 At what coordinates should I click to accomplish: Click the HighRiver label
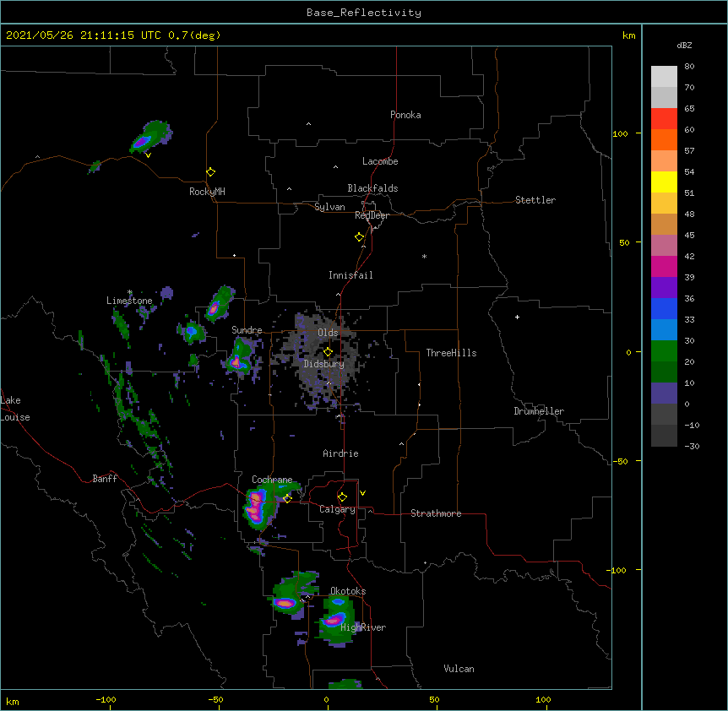pos(363,627)
